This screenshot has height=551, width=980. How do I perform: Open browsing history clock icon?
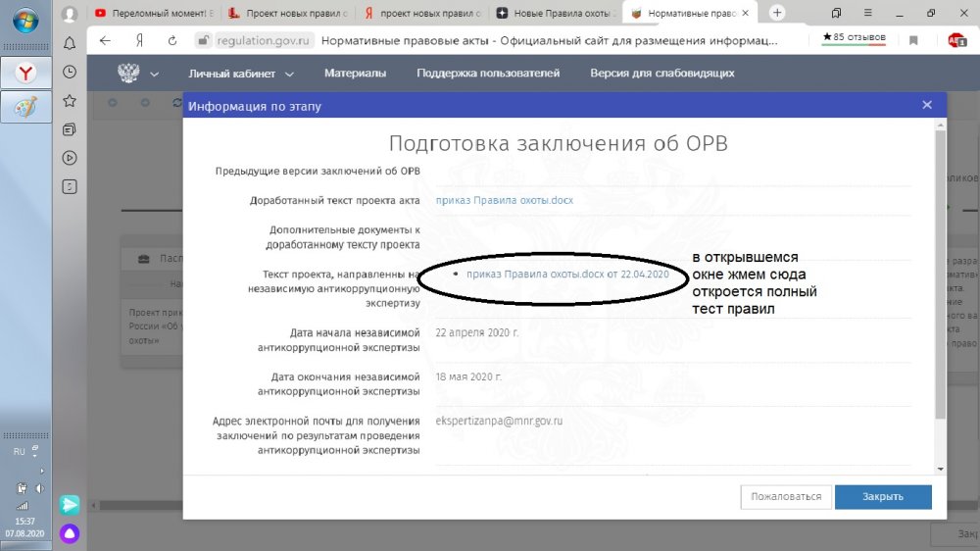70,72
